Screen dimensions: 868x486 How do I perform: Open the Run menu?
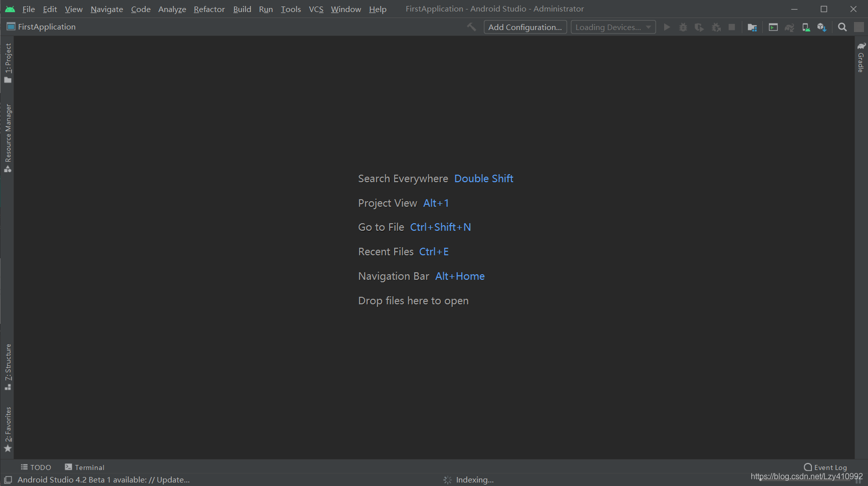(x=265, y=9)
